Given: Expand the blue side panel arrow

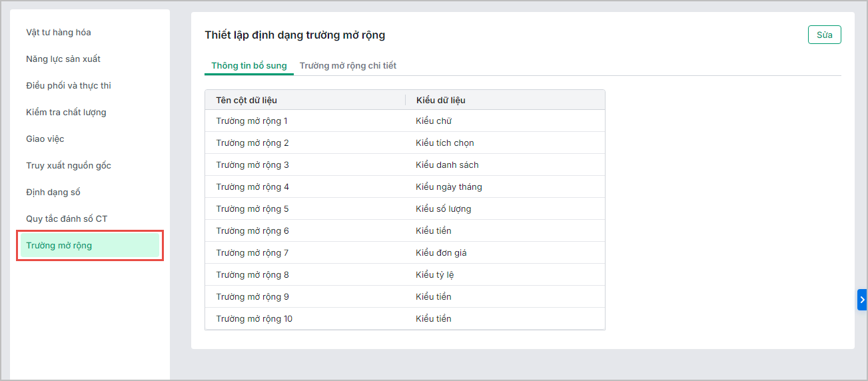Looking at the screenshot, I should point(862,300).
